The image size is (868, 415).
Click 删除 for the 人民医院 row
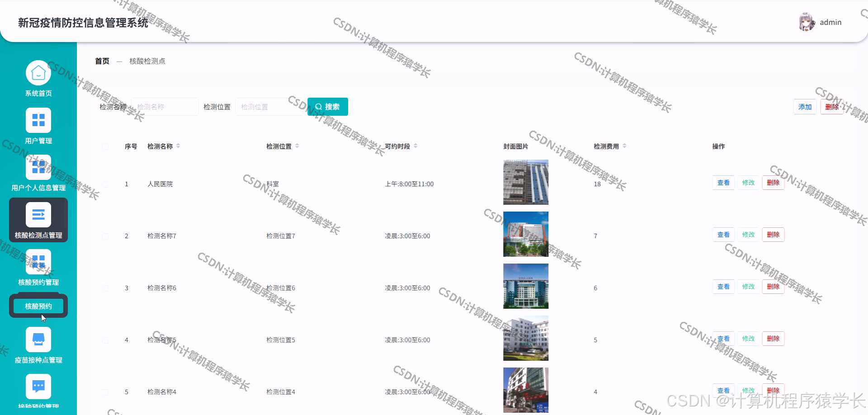(773, 183)
